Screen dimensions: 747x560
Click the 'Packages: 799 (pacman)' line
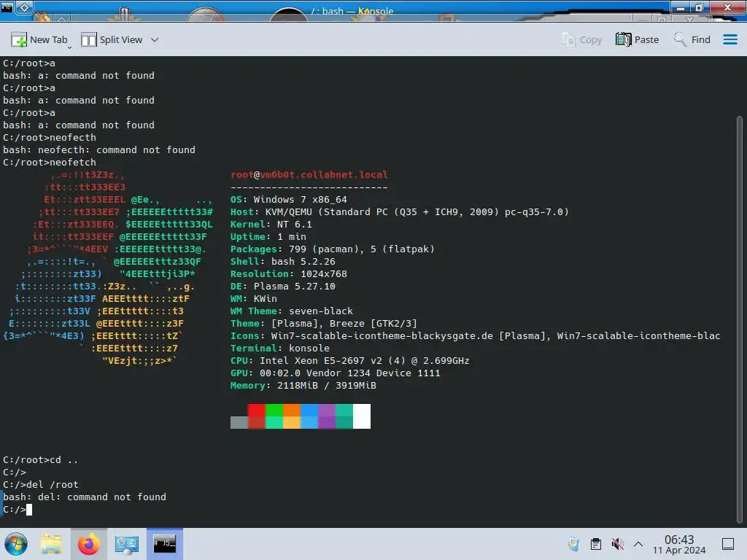(x=333, y=249)
